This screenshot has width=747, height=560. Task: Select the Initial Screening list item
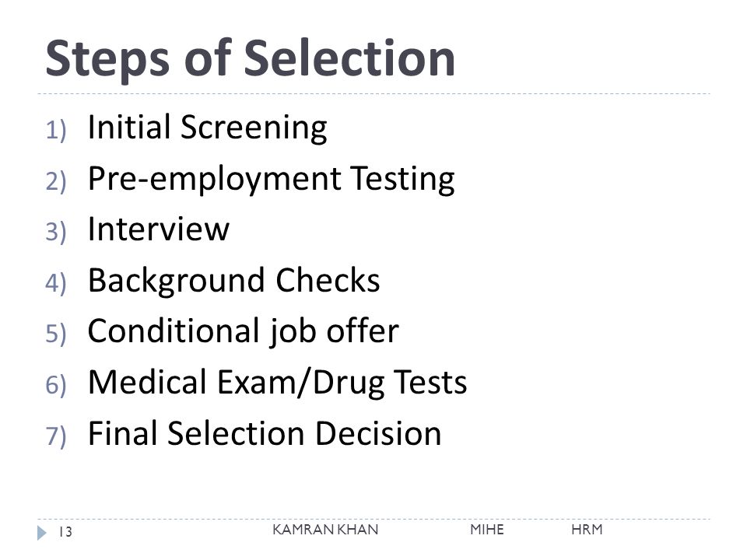click(207, 128)
